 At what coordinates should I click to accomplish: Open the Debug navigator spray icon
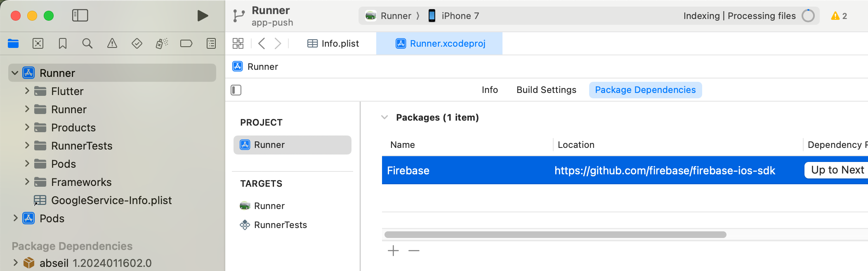click(x=162, y=43)
